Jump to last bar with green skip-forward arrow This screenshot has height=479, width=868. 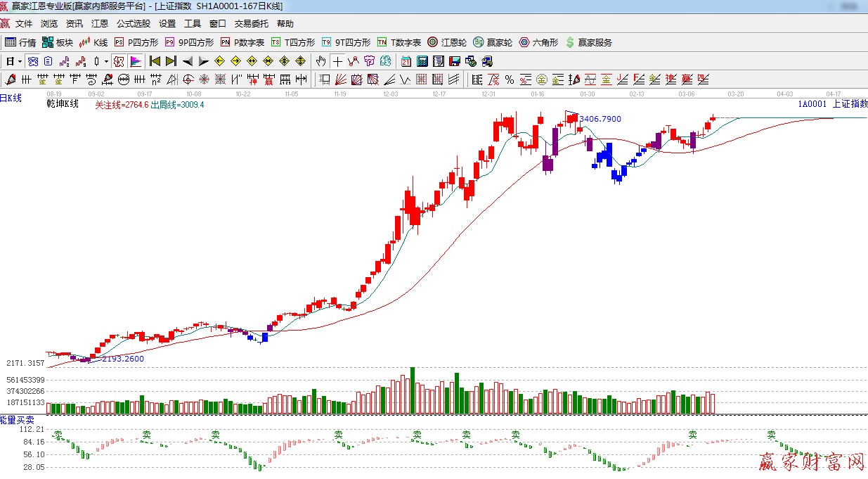pos(171,61)
